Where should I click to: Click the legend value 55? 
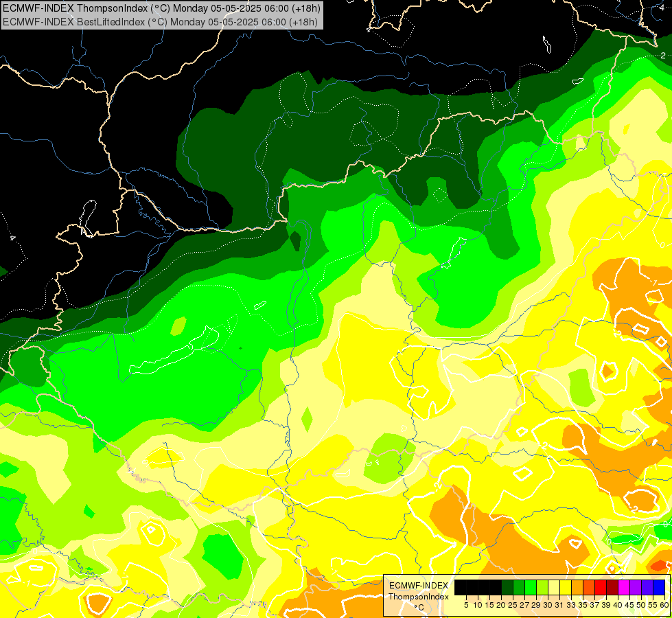[652, 605]
